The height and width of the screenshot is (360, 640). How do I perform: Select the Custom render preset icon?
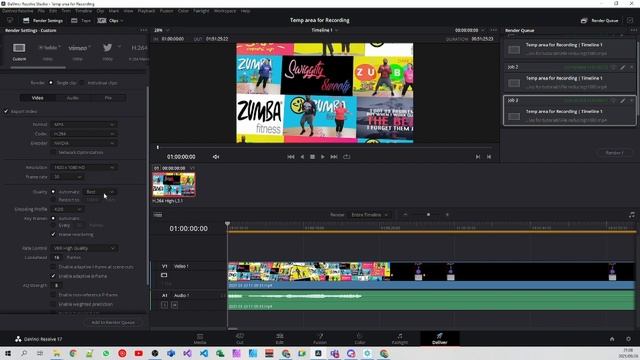[19, 48]
